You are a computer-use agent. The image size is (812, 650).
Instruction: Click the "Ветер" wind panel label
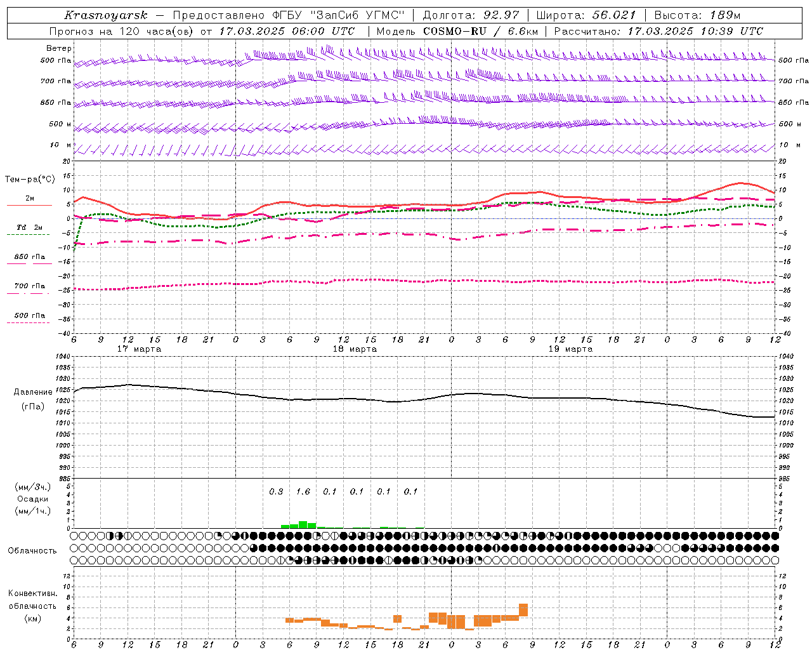(x=59, y=48)
